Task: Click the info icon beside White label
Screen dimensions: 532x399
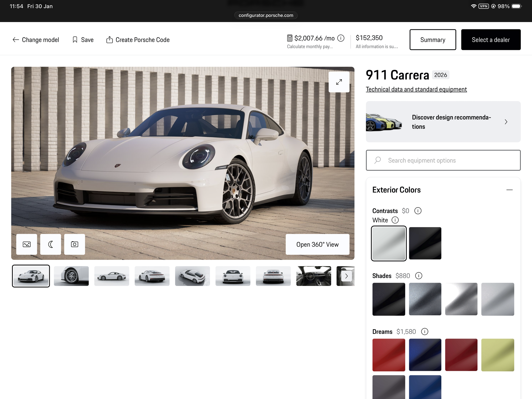Action: coord(395,220)
